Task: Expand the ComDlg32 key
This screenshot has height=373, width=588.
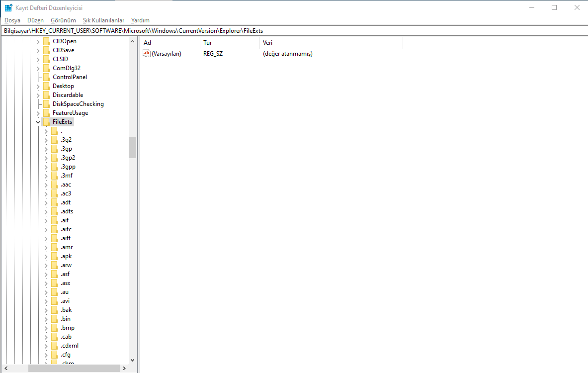Action: click(38, 68)
